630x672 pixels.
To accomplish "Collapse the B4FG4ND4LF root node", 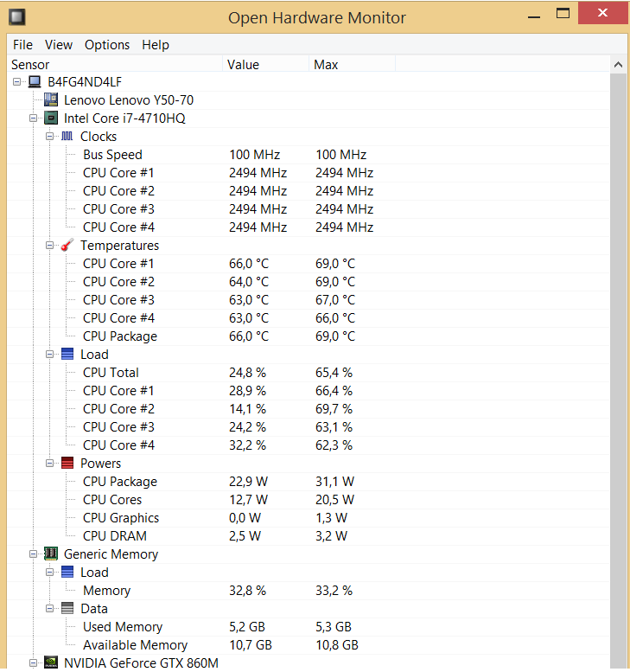I will coord(16,81).
